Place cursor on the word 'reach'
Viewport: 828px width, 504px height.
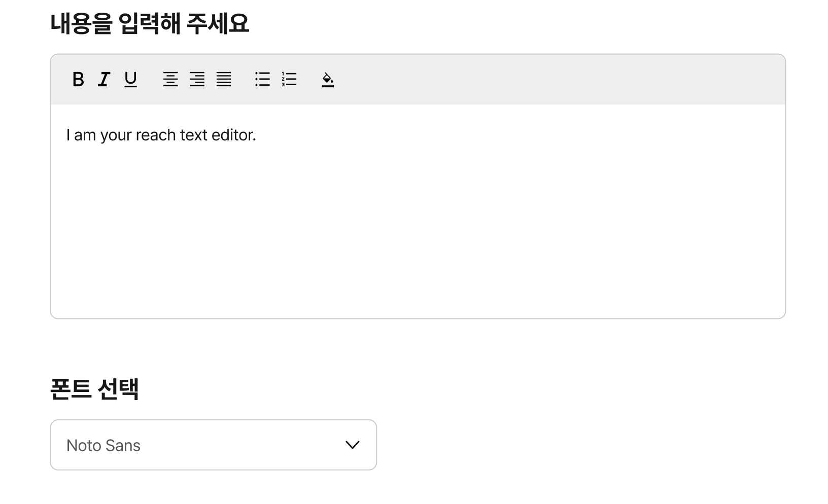pos(155,135)
